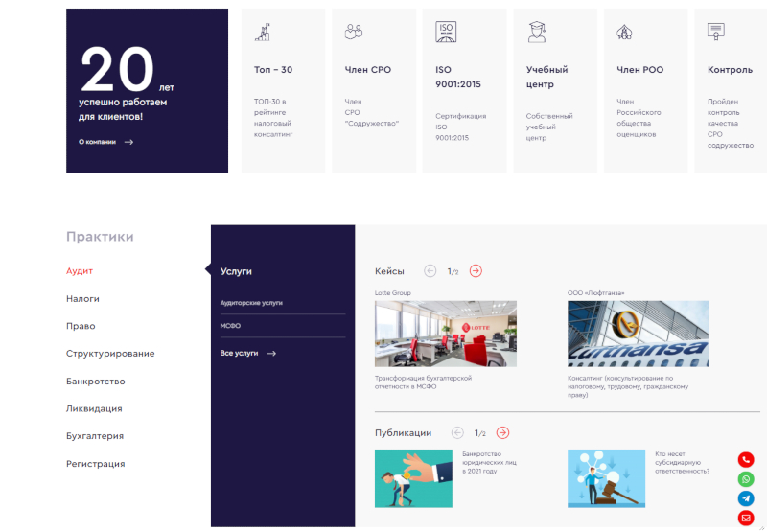Image resolution: width=767 pixels, height=532 pixels.
Task: Click the graduation cap Учебный центр icon
Action: click(536, 32)
